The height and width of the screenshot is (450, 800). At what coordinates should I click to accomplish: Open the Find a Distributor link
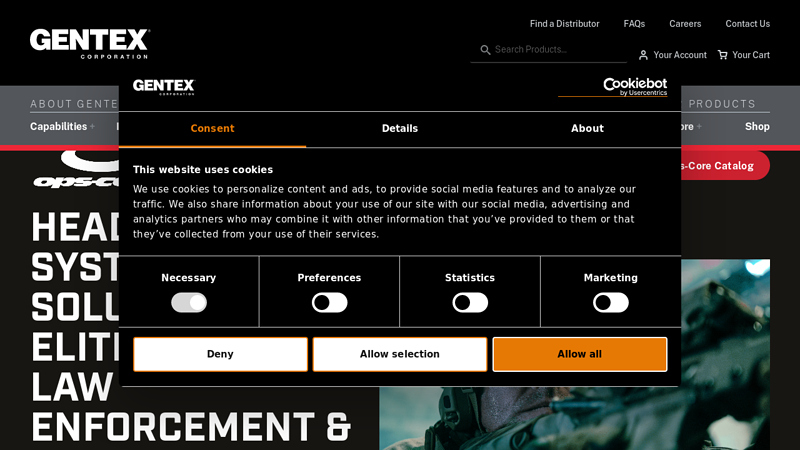click(564, 24)
